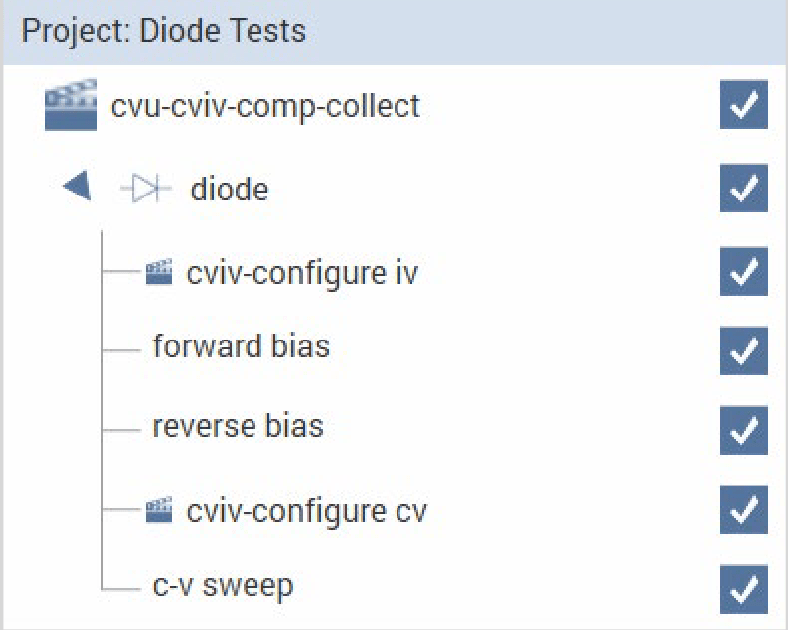Disable the cviv-configure cv checkbox

tap(743, 510)
